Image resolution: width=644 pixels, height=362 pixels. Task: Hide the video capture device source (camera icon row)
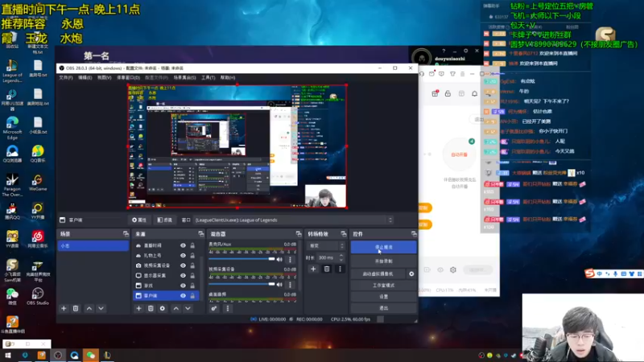183,265
